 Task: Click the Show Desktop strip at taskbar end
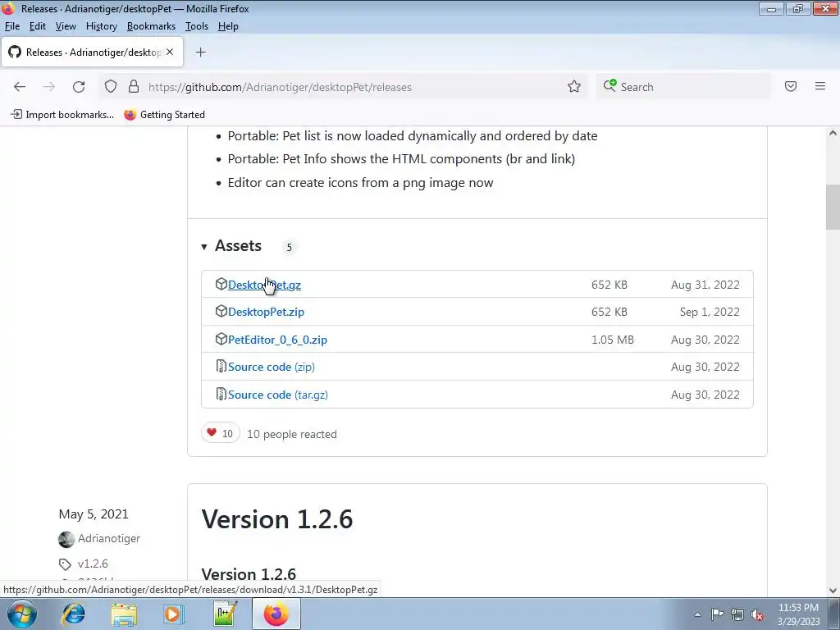[834, 614]
